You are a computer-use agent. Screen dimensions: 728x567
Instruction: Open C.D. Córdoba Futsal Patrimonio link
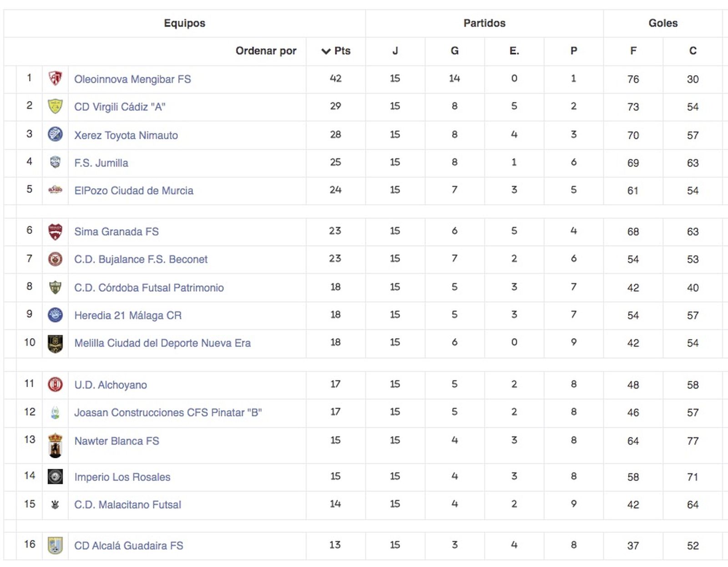(149, 288)
